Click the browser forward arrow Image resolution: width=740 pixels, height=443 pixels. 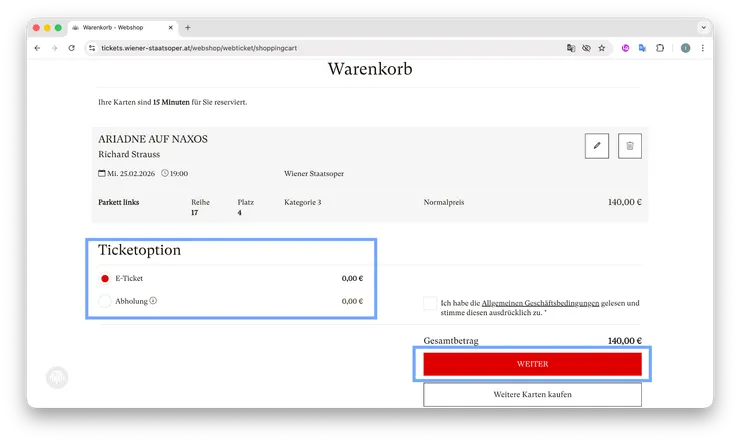click(x=54, y=48)
